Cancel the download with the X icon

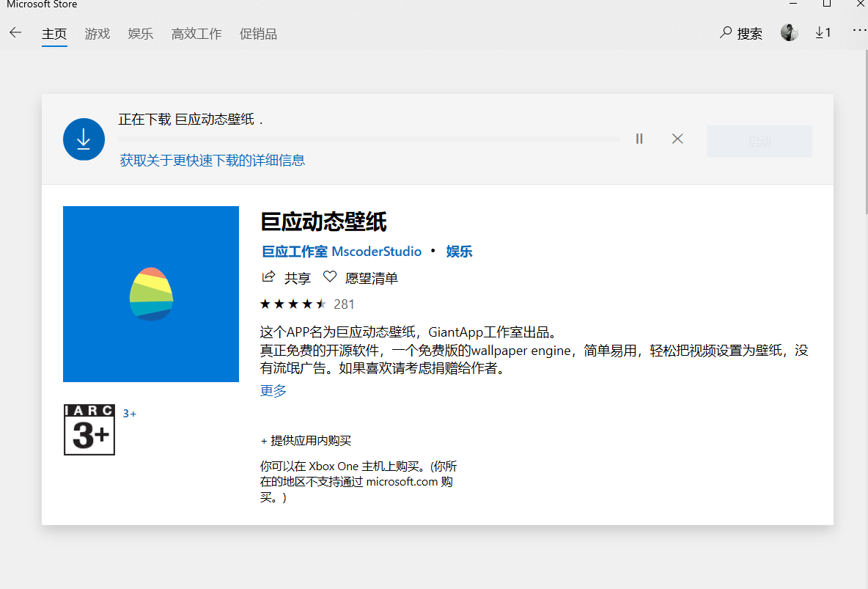point(677,139)
